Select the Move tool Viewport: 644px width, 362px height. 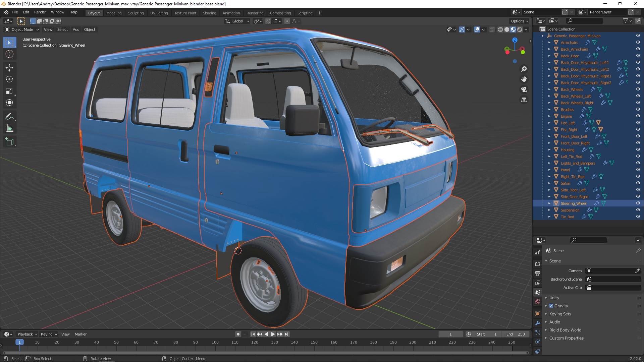(9, 68)
